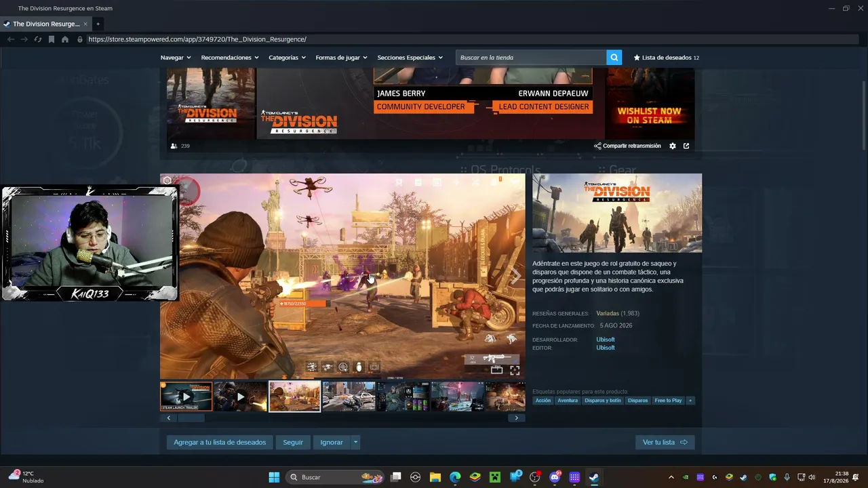
Task: Open BlueStacks from the taskbar
Action: pyautogui.click(x=475, y=477)
